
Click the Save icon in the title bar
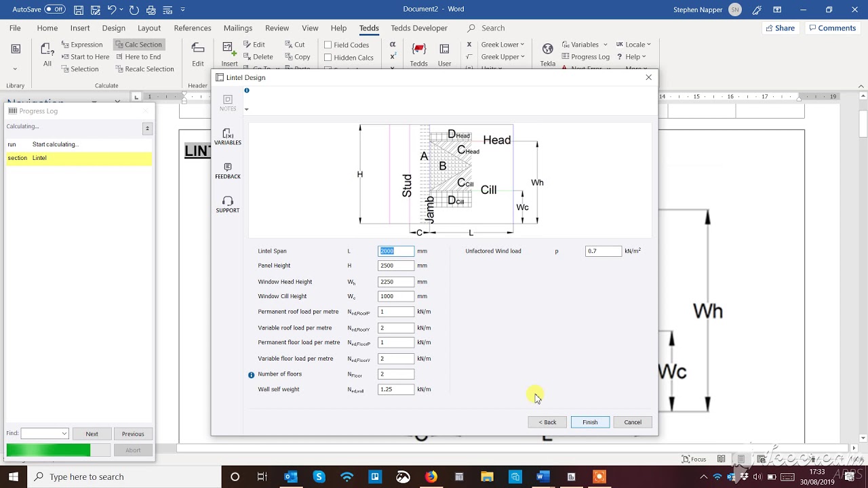pos(79,9)
